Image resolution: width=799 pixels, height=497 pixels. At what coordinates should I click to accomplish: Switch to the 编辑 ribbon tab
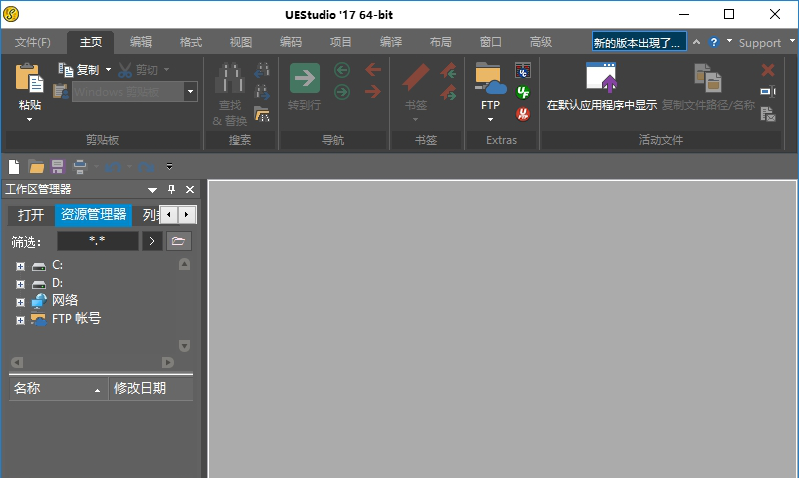(x=141, y=42)
